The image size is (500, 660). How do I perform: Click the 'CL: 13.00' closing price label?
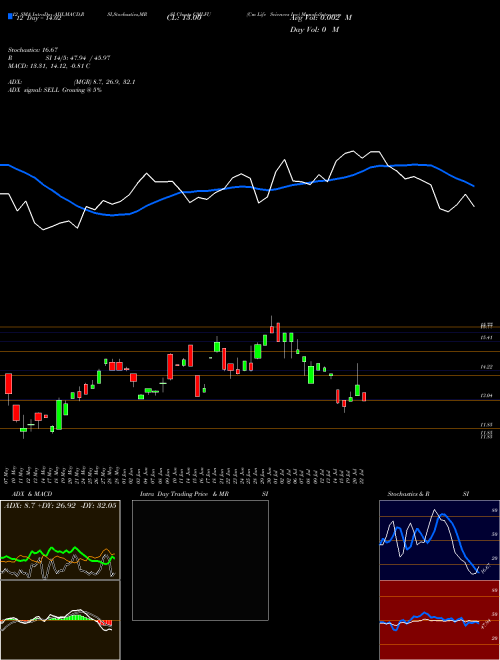point(182,18)
